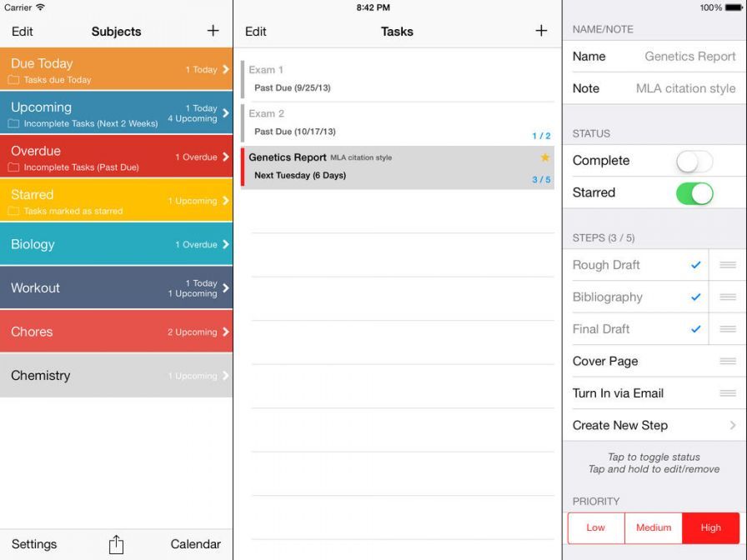This screenshot has width=747, height=560.
Task: Turn off the Starred switch
Action: (x=694, y=193)
